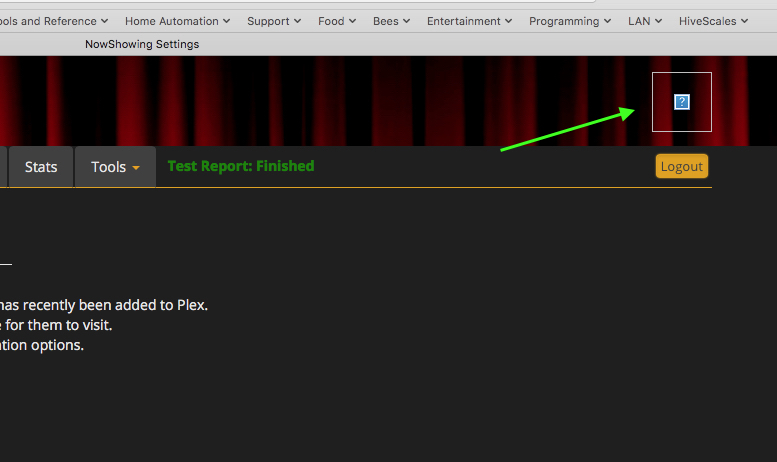Open the Home Automation bookmarks folder

pyautogui.click(x=177, y=21)
